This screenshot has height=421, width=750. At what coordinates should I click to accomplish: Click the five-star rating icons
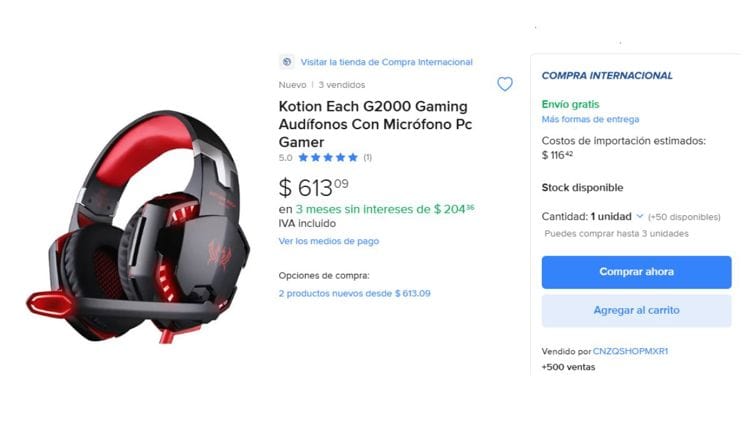[328, 157]
